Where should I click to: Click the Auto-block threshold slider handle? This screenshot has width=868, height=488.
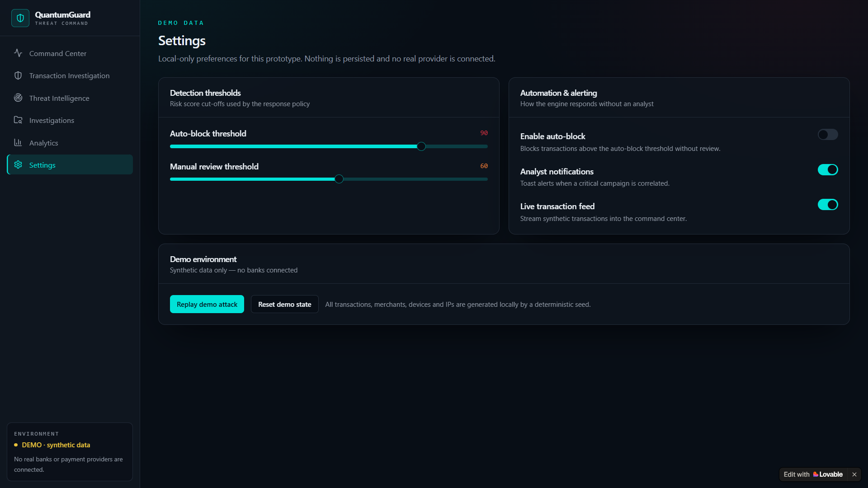421,146
